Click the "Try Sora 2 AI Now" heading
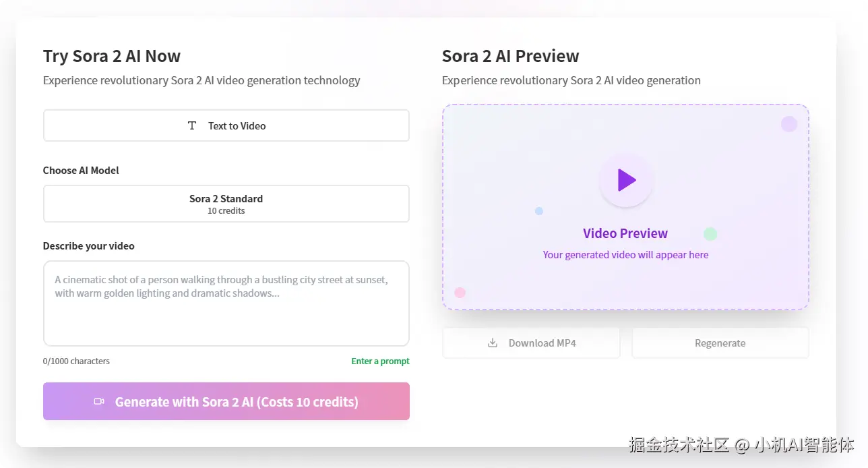 [x=112, y=56]
